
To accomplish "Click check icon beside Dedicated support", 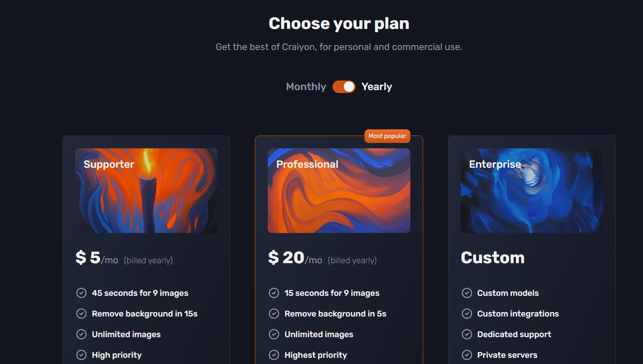I will [467, 334].
